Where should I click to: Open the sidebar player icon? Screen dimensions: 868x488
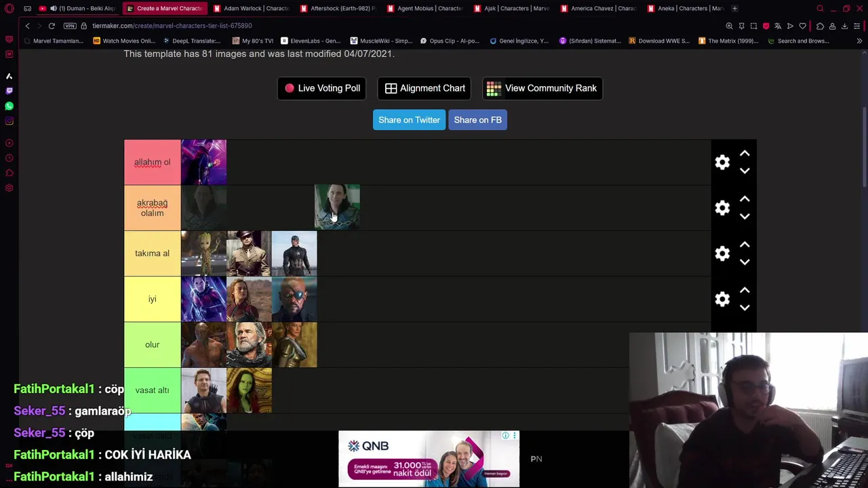tap(9, 143)
